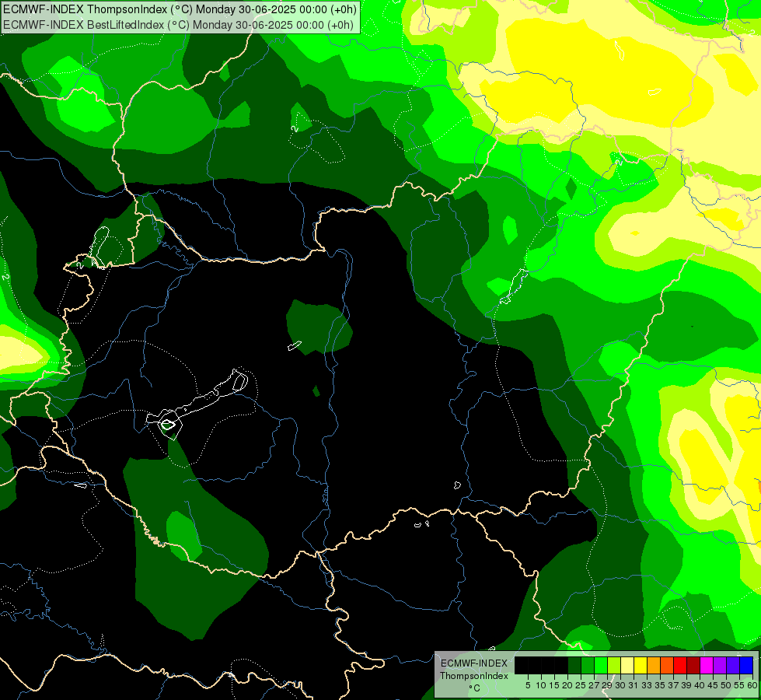This screenshot has height=700, width=761.
Task: Click the legend tick label 15
Action: tap(554, 685)
